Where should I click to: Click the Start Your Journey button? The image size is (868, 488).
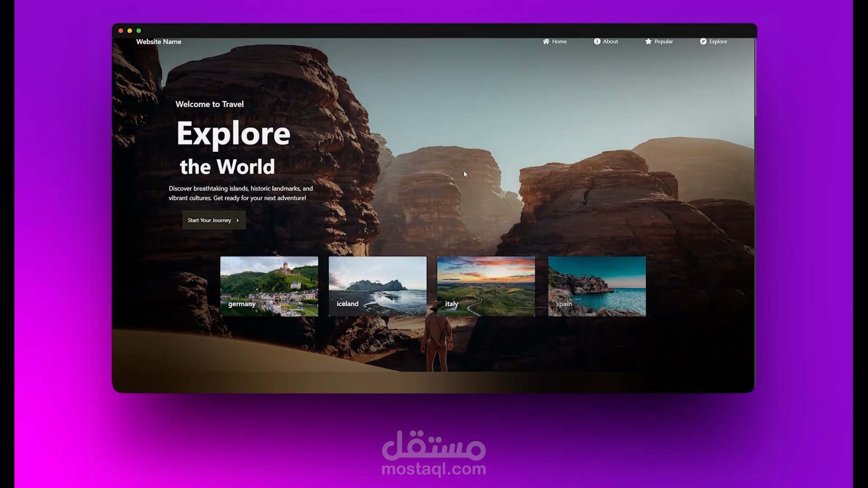(213, 220)
